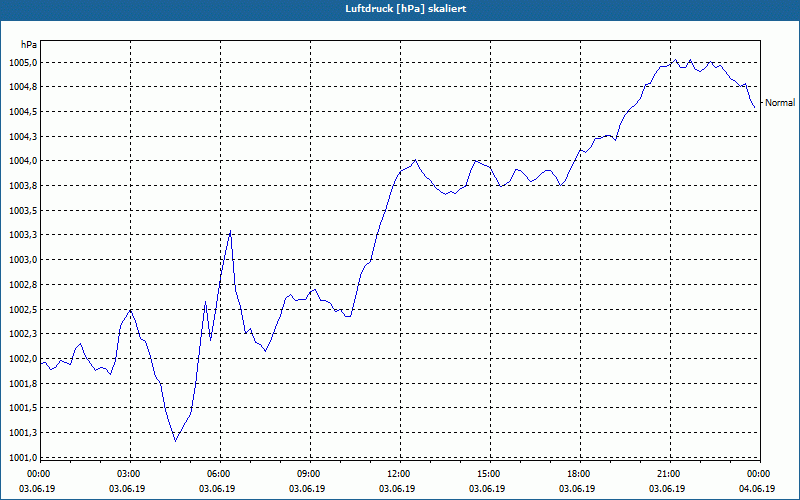Click the 21:00 time label
The height and width of the screenshot is (500, 800).
click(668, 474)
